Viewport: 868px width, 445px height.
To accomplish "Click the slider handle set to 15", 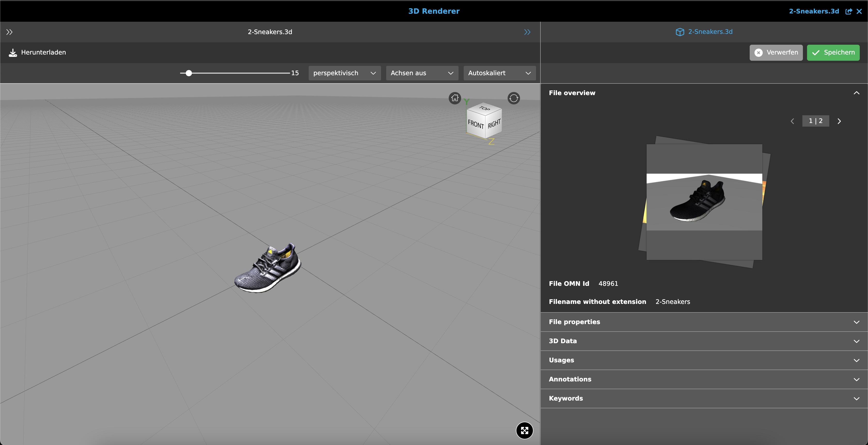I will (x=189, y=73).
